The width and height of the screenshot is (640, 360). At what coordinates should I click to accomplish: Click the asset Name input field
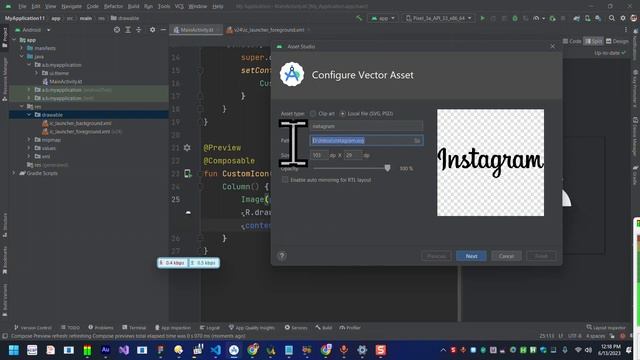(x=366, y=126)
